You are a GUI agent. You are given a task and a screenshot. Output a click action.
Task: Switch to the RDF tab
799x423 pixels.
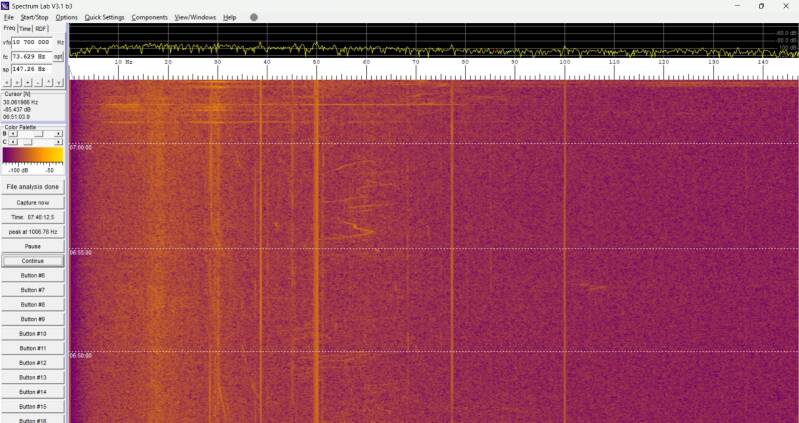pos(41,29)
